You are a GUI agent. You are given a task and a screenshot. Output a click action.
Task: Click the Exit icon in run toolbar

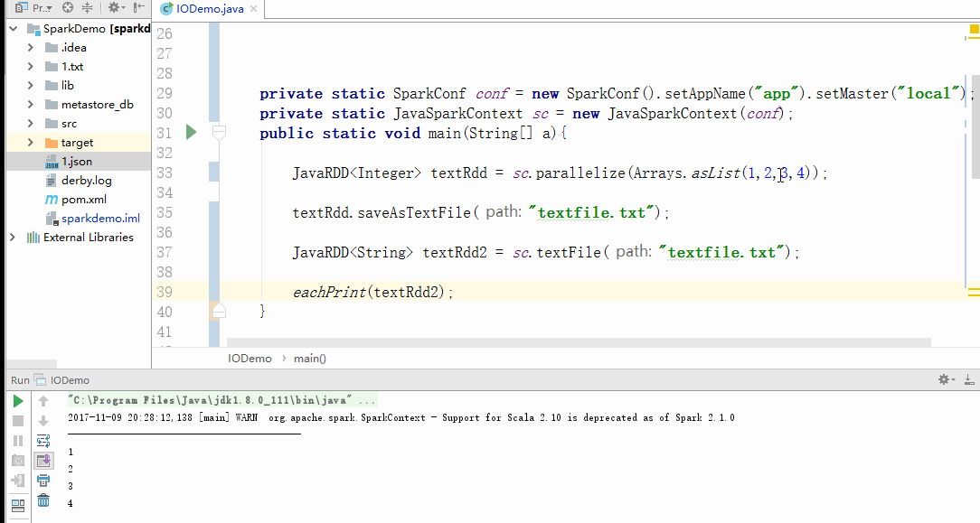[18, 481]
